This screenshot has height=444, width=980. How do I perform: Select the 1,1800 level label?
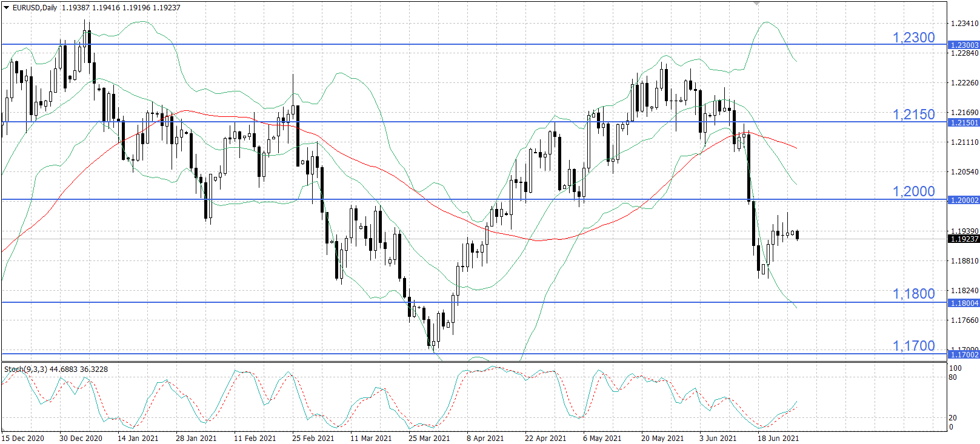914,294
